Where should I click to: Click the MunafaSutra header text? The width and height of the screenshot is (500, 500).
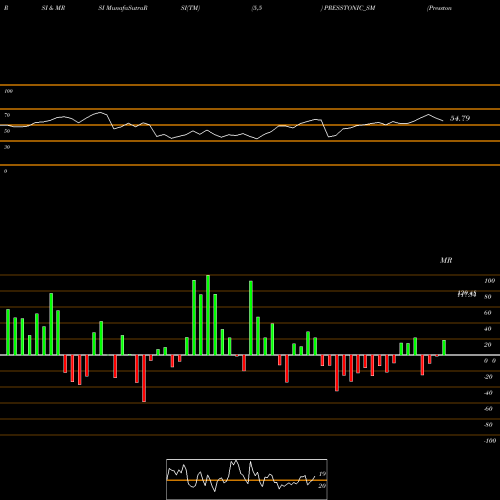pos(125,8)
